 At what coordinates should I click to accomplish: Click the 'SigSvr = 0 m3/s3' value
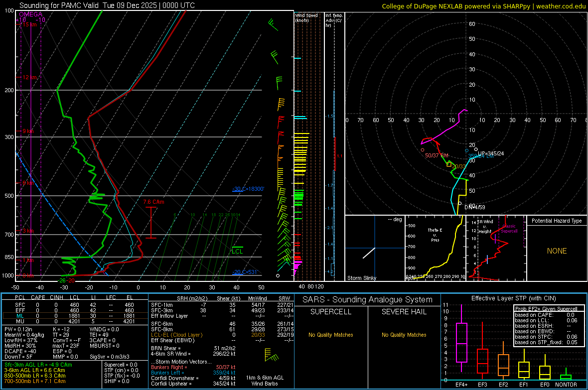[x=110, y=357]
